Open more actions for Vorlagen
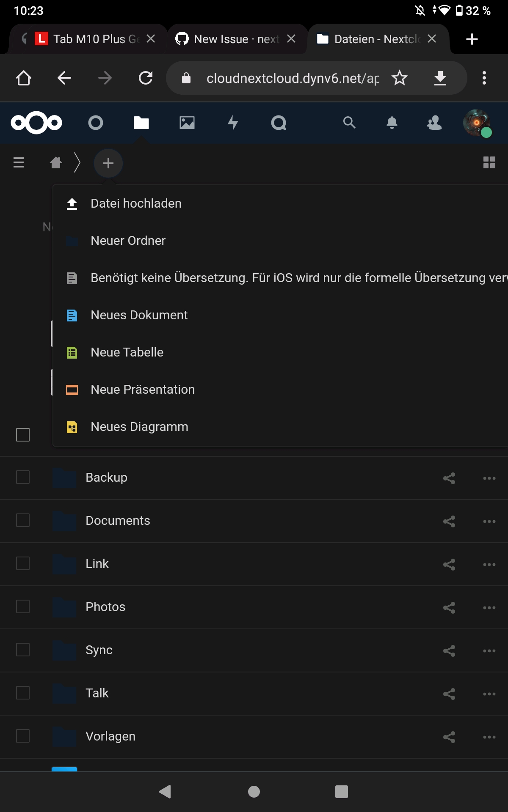This screenshot has height=812, width=508. pyautogui.click(x=489, y=737)
